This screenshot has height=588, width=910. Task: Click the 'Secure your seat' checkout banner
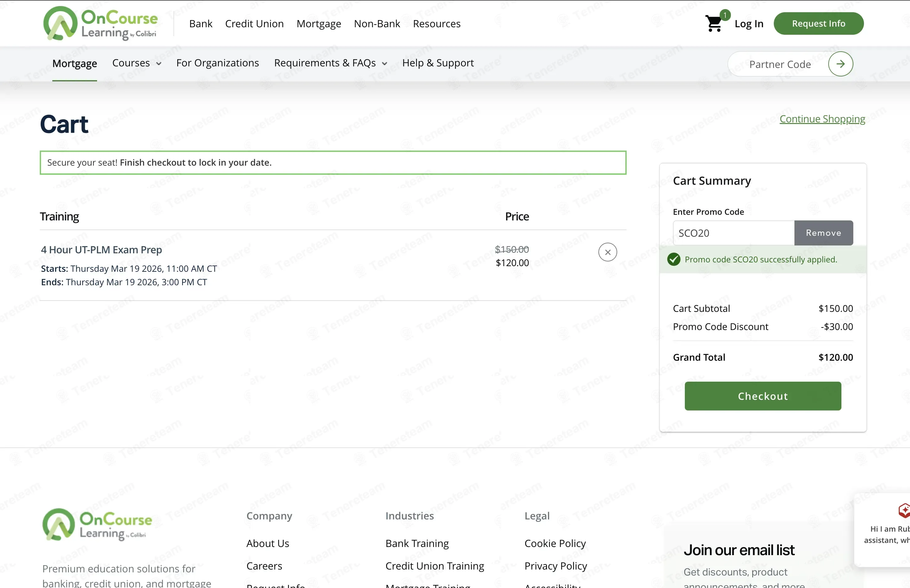pos(333,162)
